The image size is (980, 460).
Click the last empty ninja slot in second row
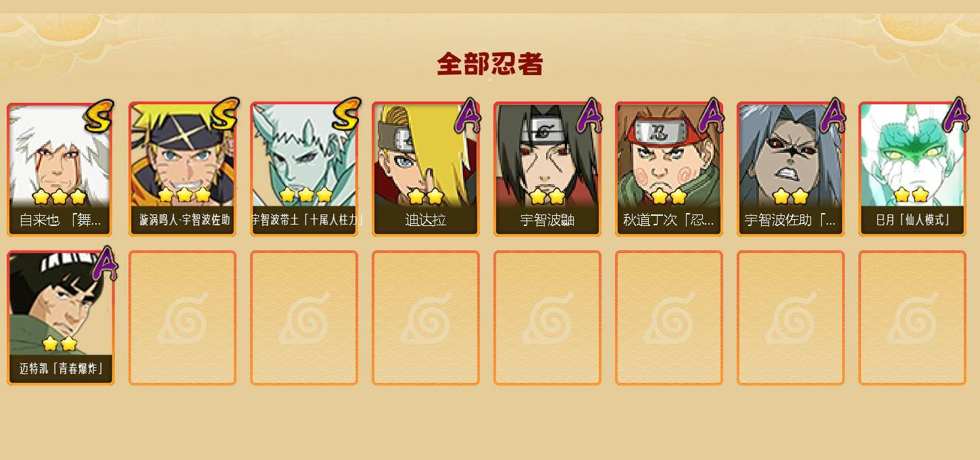click(x=912, y=318)
